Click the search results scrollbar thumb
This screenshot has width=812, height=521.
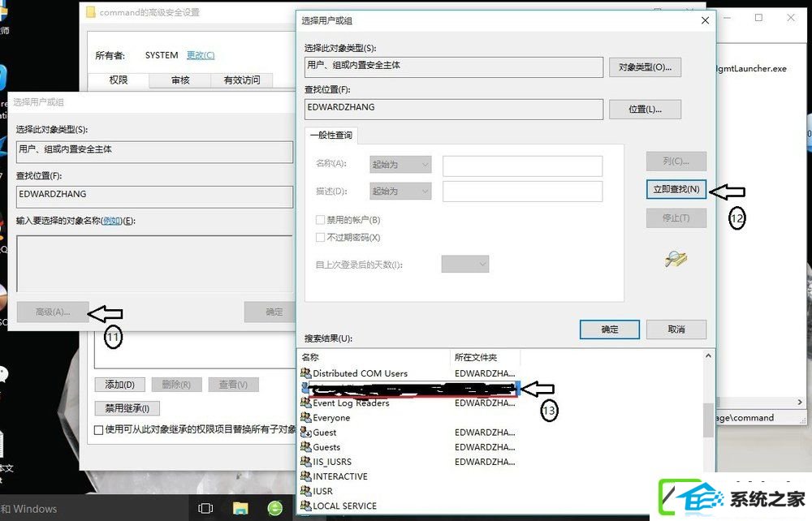click(708, 420)
